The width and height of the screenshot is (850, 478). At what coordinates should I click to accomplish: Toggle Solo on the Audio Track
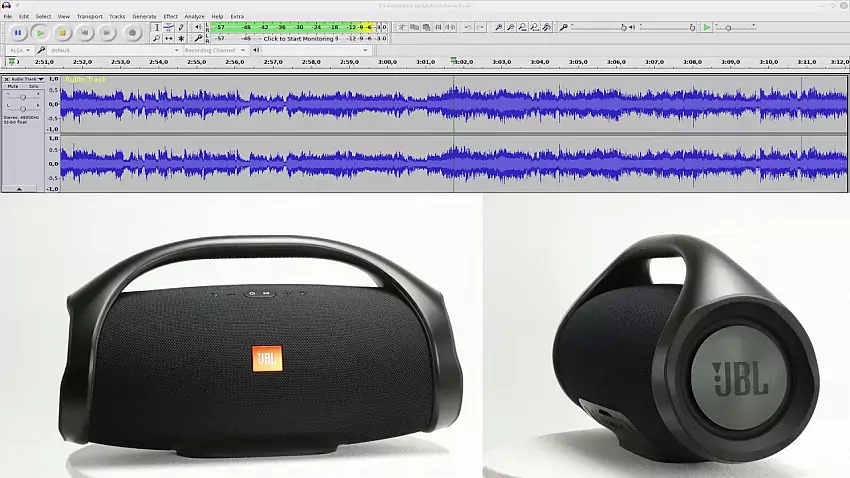[x=33, y=87]
